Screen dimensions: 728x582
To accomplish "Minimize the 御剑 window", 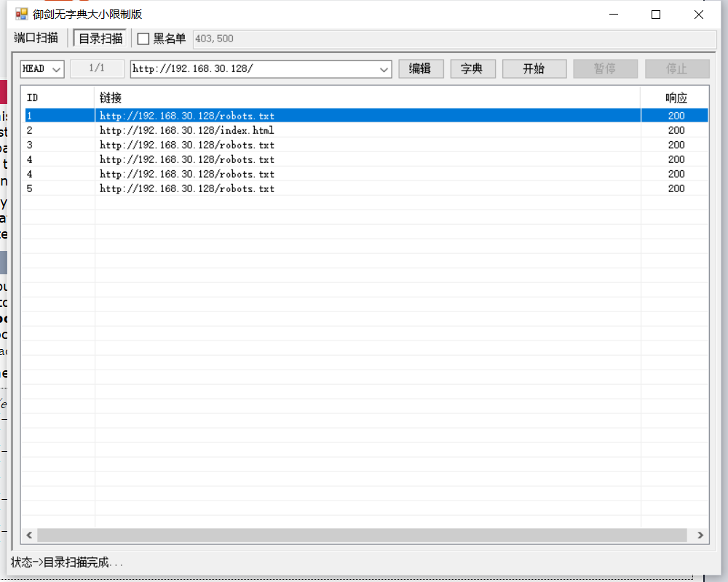I will (614, 15).
